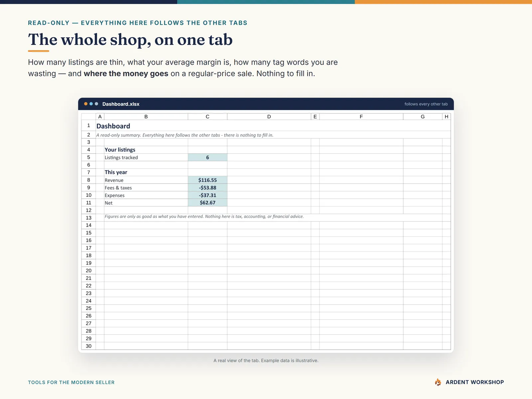Select the -$53.88 fees cell
The height and width of the screenshot is (399, 532).
pyautogui.click(x=207, y=188)
